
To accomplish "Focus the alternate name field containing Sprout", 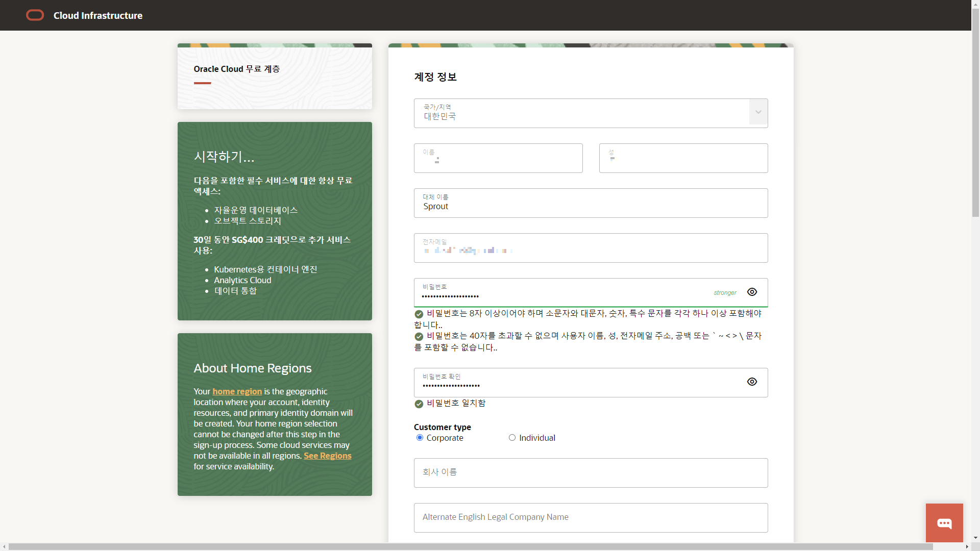I will (x=591, y=203).
